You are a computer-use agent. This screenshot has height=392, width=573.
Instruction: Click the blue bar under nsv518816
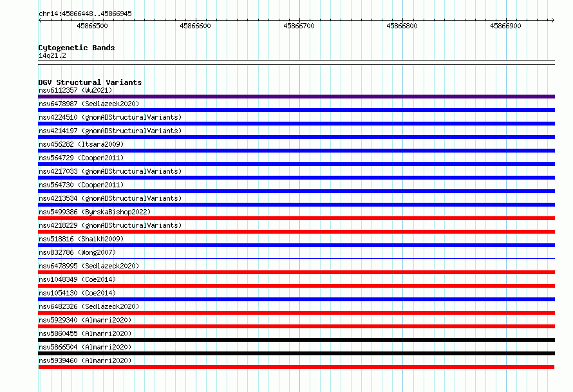296,245
